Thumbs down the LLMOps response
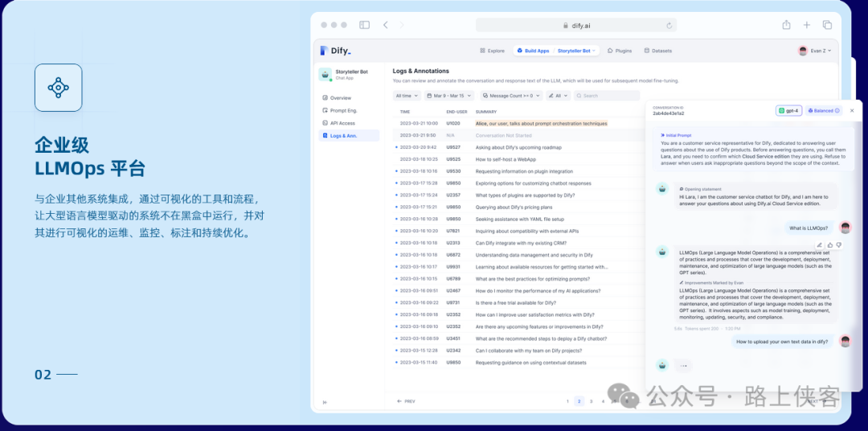 (x=838, y=245)
